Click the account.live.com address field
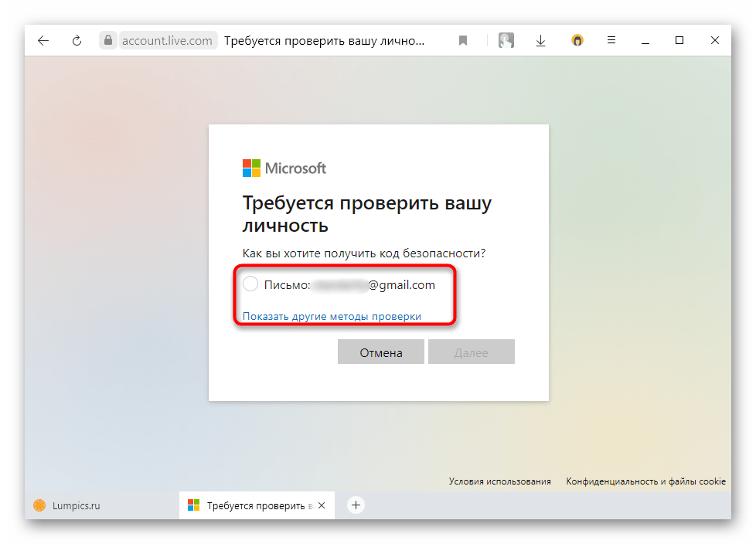The height and width of the screenshot is (544, 756). click(x=167, y=41)
